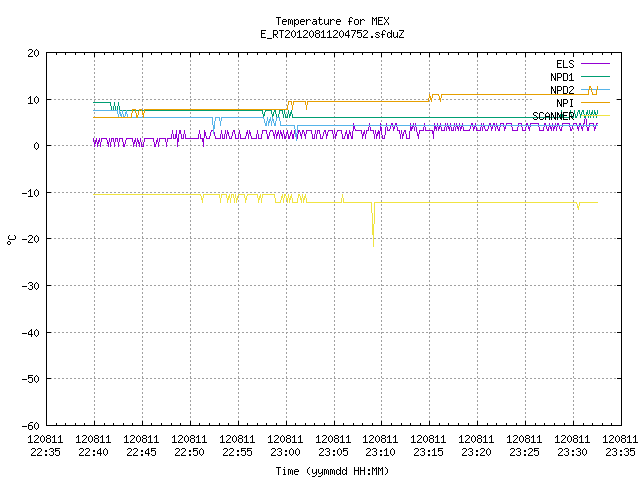
Task: Click the x-axis tick label 22:35
Action: (x=45, y=452)
